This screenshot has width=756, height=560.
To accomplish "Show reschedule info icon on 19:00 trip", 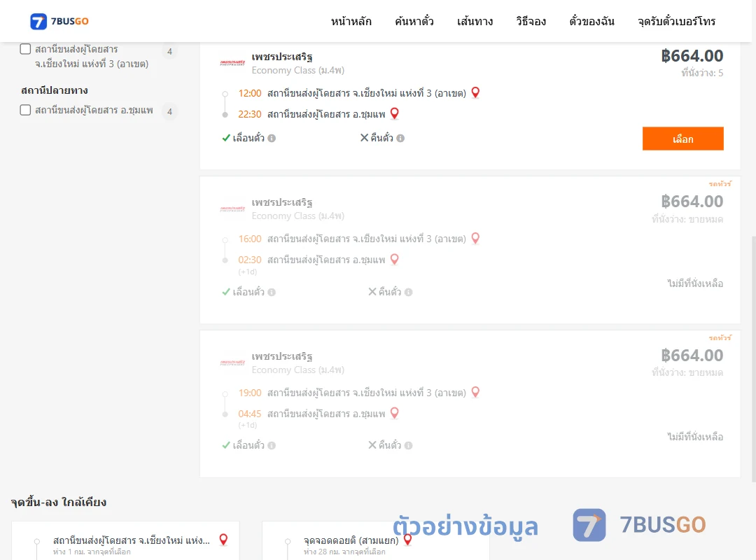I will coord(272,446).
